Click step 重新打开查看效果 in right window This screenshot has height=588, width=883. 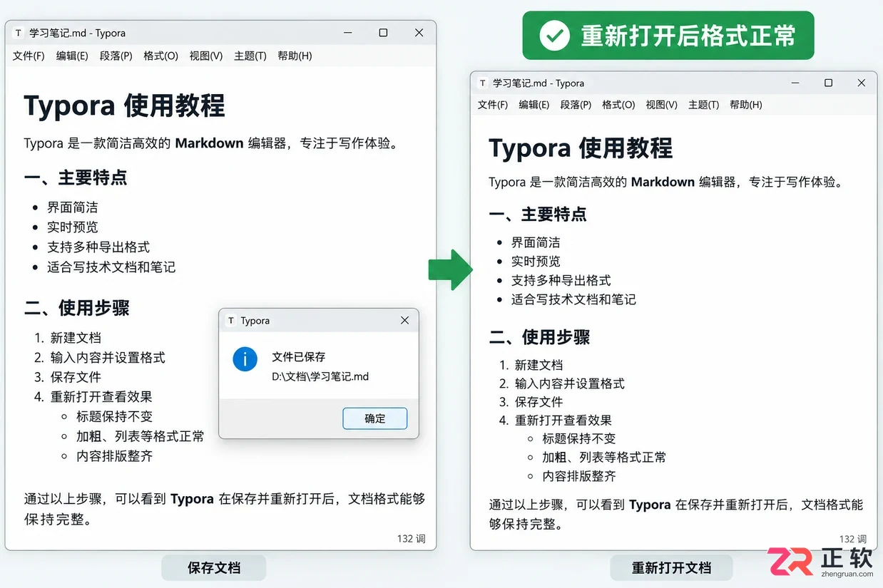(563, 421)
